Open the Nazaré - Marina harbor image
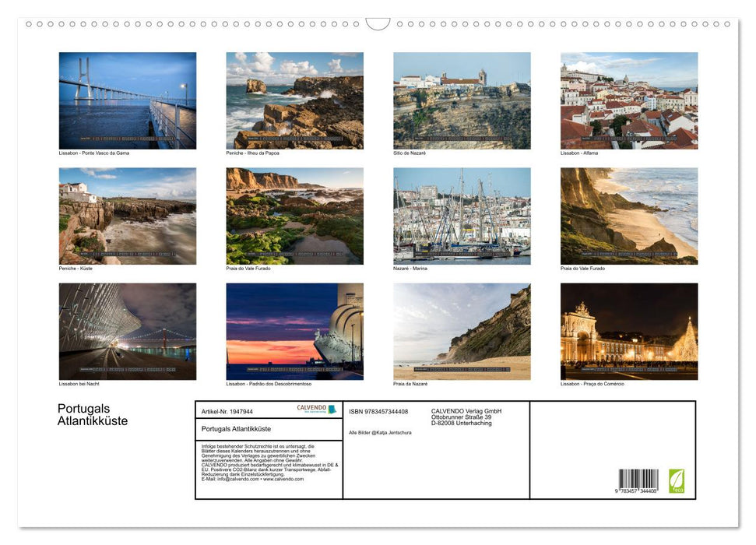The height and width of the screenshot is (545, 756). coord(461,215)
